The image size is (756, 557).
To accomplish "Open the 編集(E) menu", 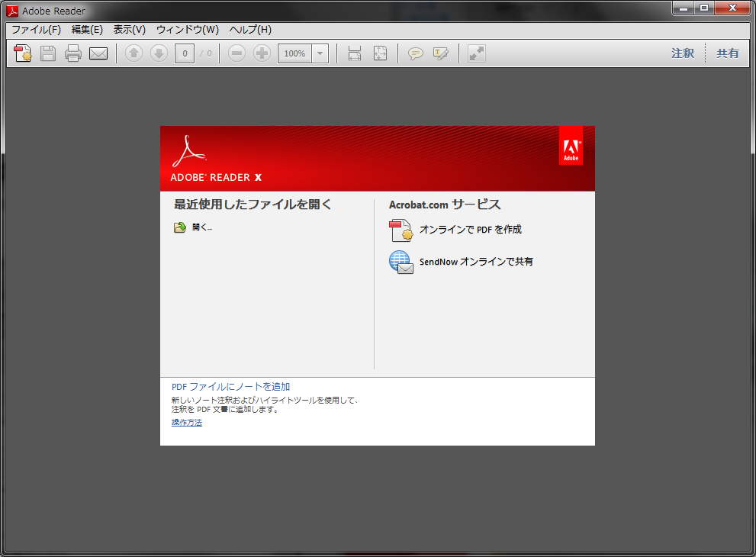I will [87, 30].
